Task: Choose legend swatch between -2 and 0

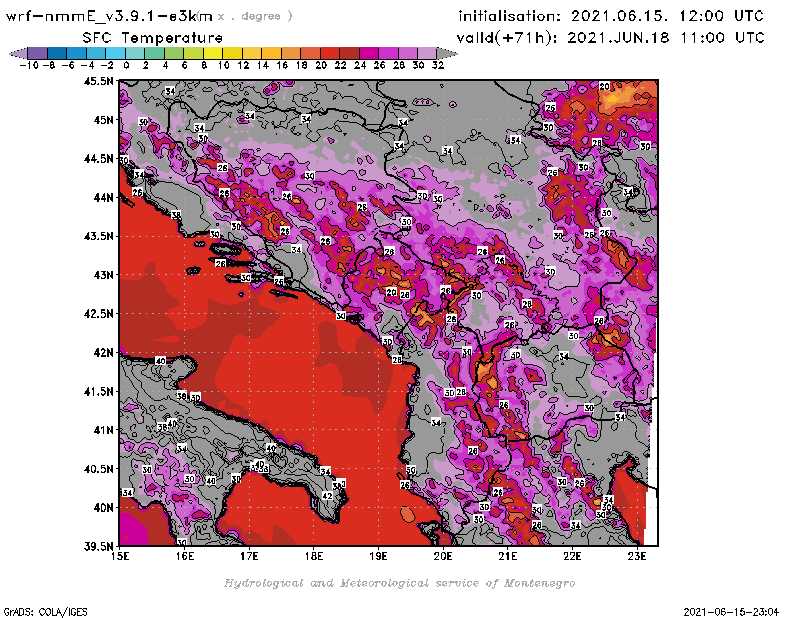Action: (115, 53)
